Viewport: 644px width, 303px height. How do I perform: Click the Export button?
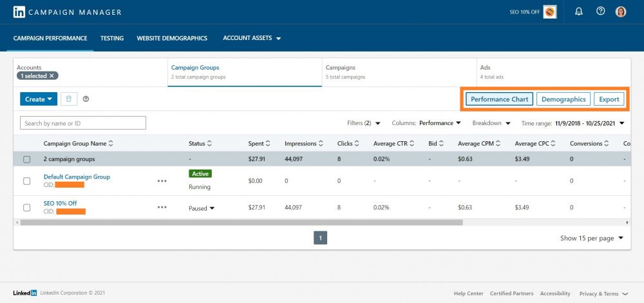(609, 99)
